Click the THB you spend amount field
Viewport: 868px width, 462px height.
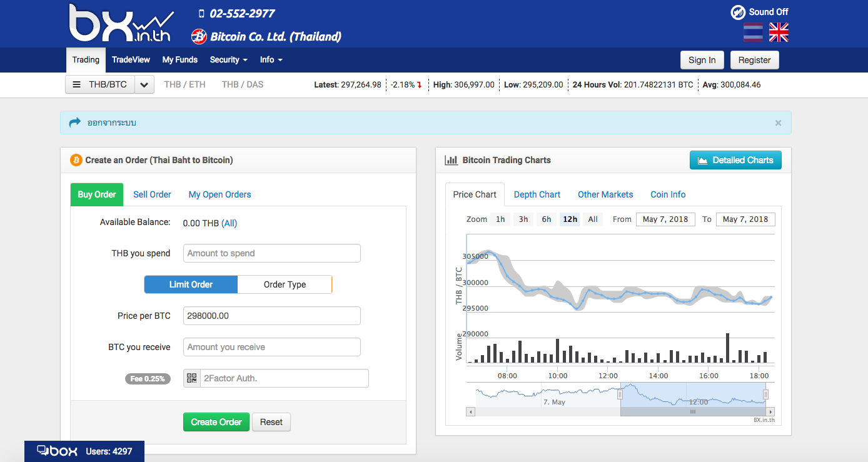pyautogui.click(x=272, y=253)
